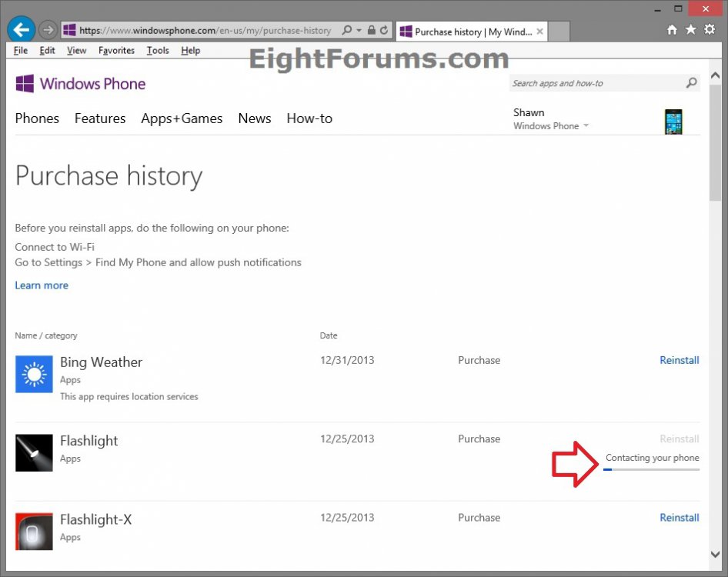Open the How-to section
728x577 pixels.
pyautogui.click(x=309, y=118)
